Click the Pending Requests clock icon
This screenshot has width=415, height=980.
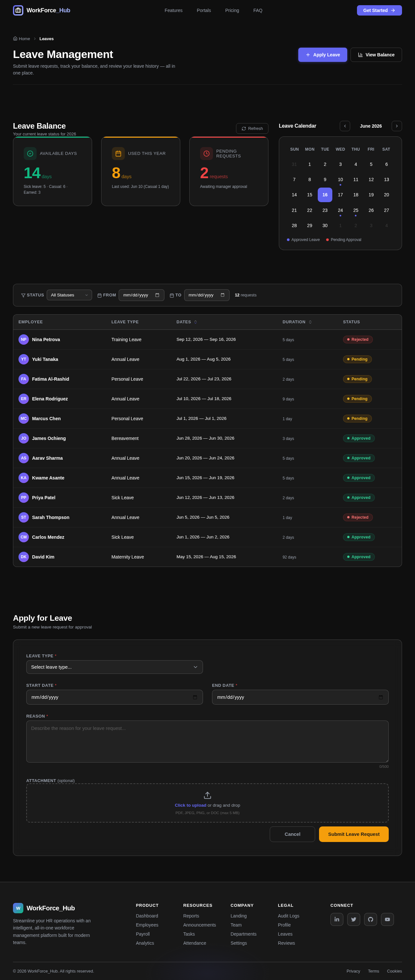tap(206, 154)
